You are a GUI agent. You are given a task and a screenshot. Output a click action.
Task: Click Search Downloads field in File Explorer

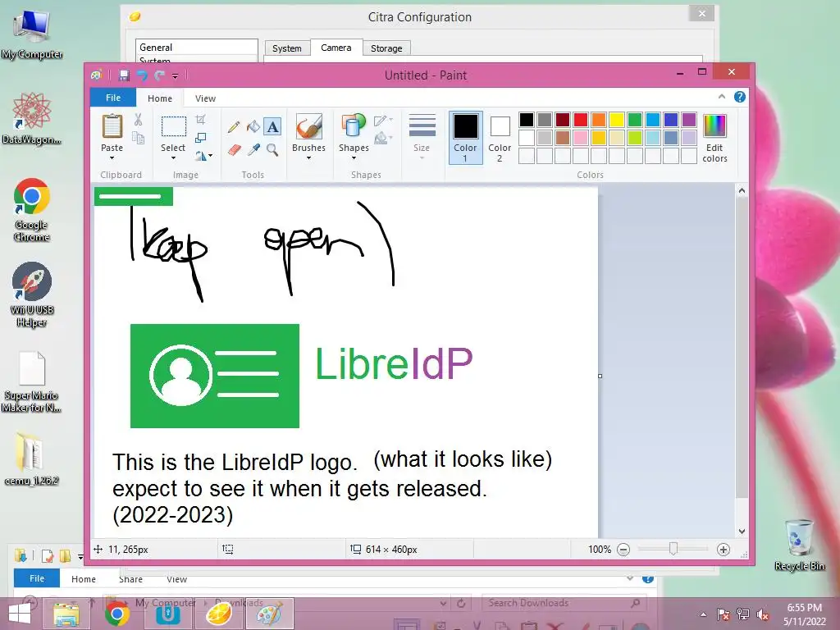(x=564, y=603)
